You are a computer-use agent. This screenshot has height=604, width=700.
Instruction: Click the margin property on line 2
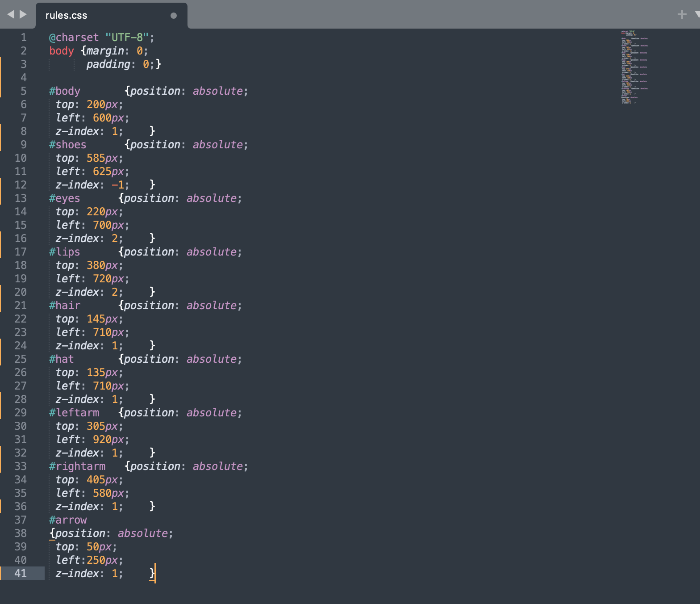pos(105,51)
